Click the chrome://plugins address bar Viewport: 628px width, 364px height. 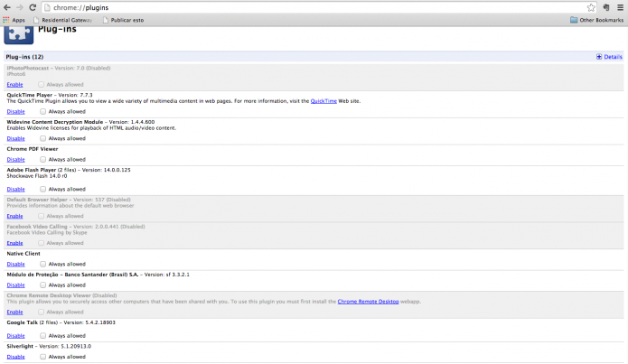[318, 7]
